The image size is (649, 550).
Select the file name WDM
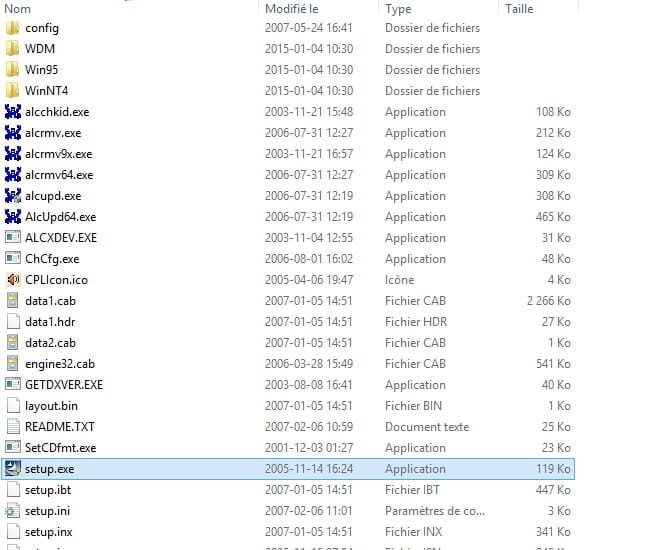coord(40,49)
